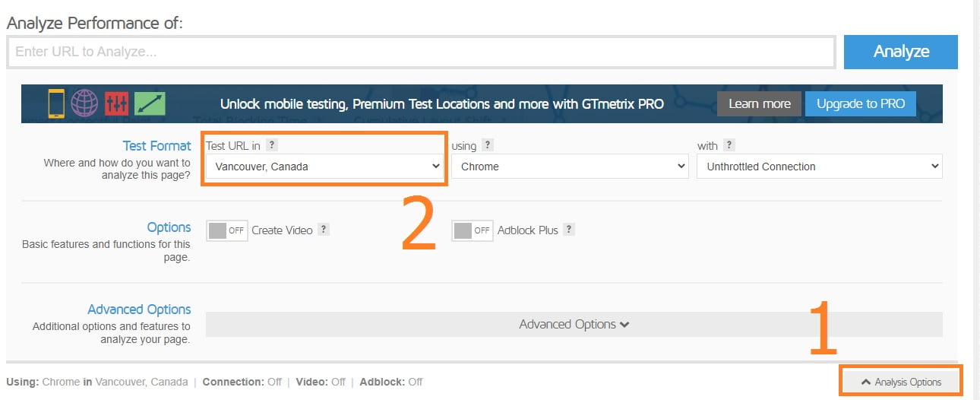Screen dimensions: 980x400
Task: Enable the Adblock Plus switch
Action: coord(473,230)
